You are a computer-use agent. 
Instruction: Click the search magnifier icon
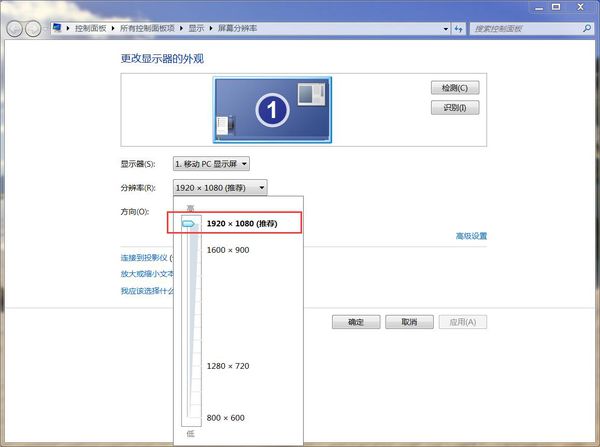[x=587, y=28]
